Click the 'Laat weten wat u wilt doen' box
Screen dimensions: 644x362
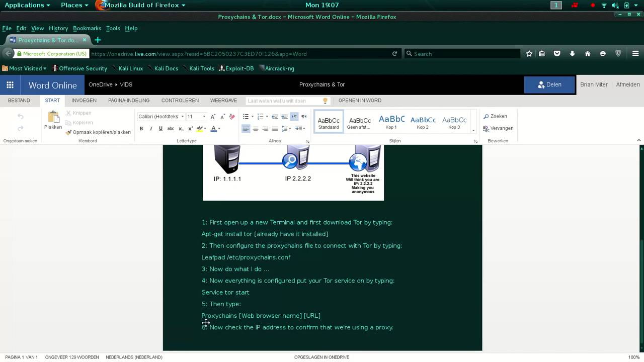pyautogui.click(x=288, y=101)
